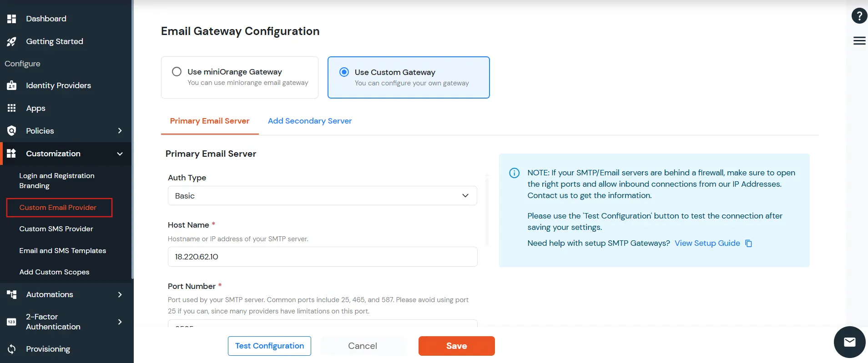This screenshot has height=363, width=868.
Task: Switch to Primary Email Server tab
Action: tap(210, 121)
